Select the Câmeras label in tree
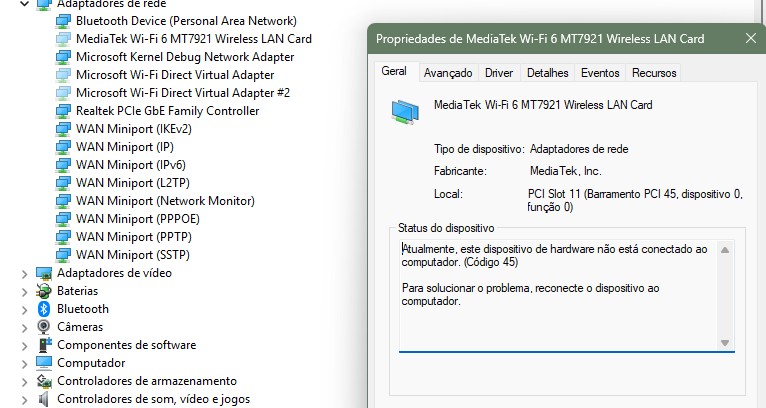Viewport: 766px width, 408px height. (x=80, y=327)
